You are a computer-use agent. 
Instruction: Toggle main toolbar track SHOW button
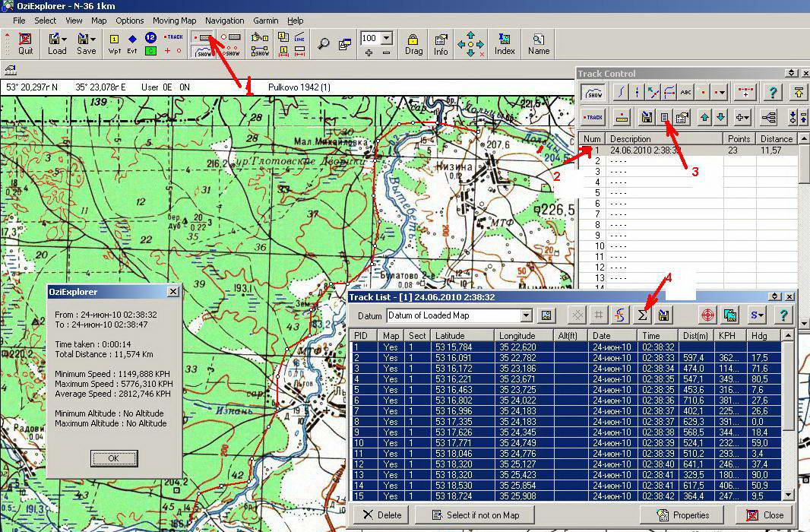point(203,51)
